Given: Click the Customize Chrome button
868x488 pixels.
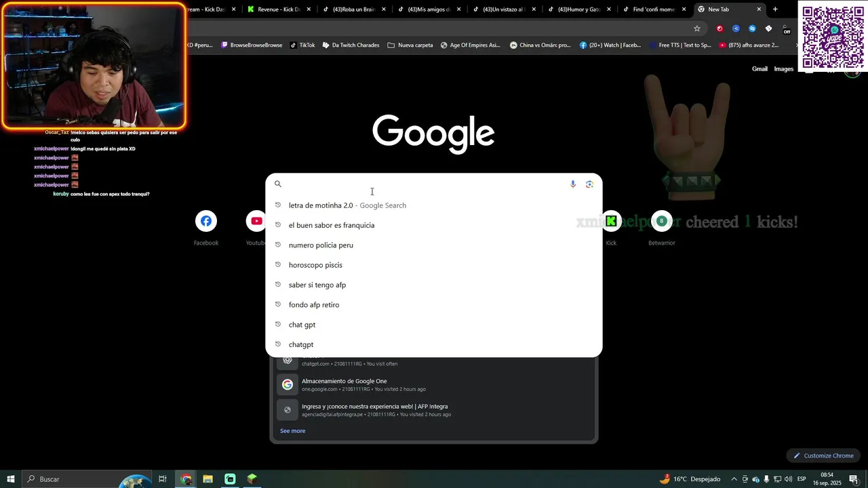Looking at the screenshot, I should coord(823,455).
